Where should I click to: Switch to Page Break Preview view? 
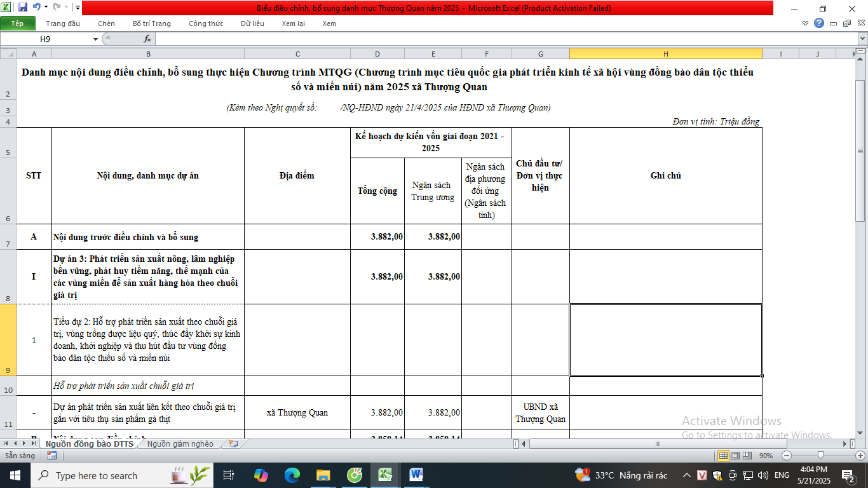tap(748, 456)
